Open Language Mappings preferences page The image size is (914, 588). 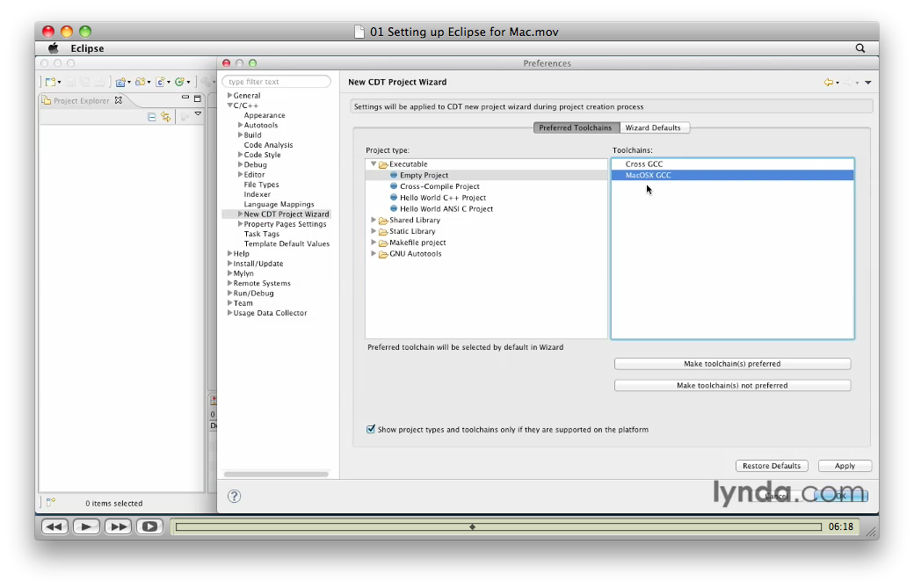pyautogui.click(x=279, y=205)
